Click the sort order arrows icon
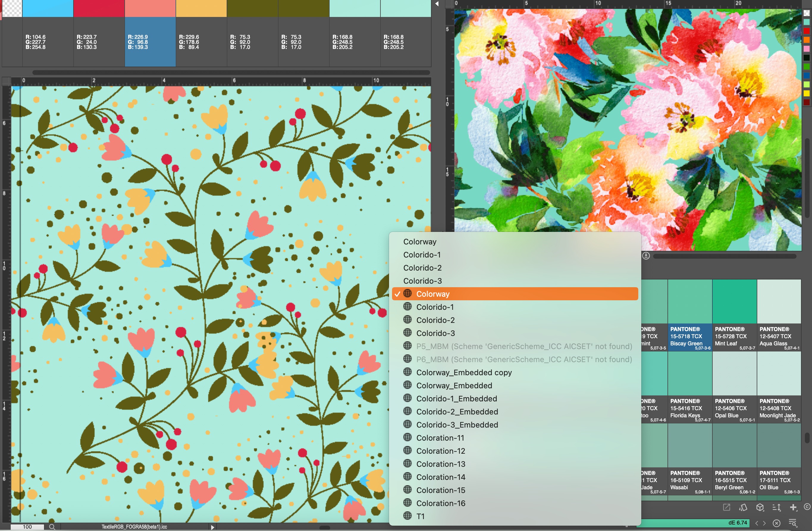 [x=776, y=508]
